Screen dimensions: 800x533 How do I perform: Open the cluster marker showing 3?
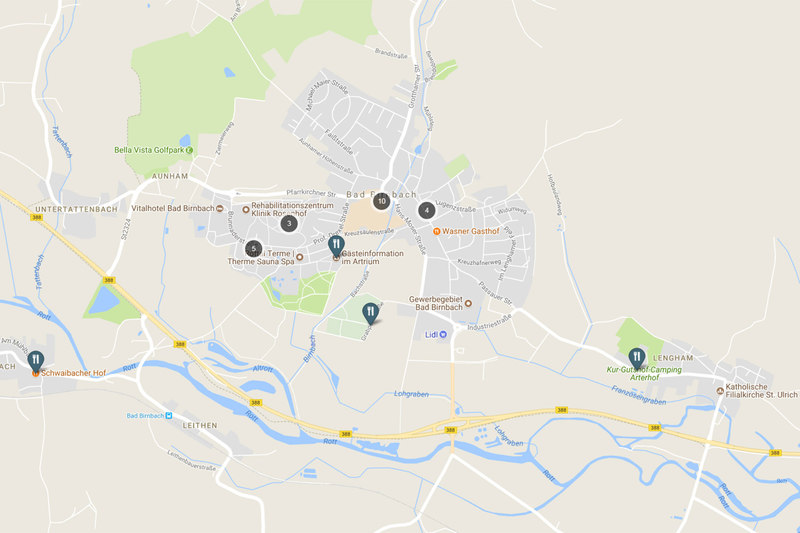coord(289,223)
